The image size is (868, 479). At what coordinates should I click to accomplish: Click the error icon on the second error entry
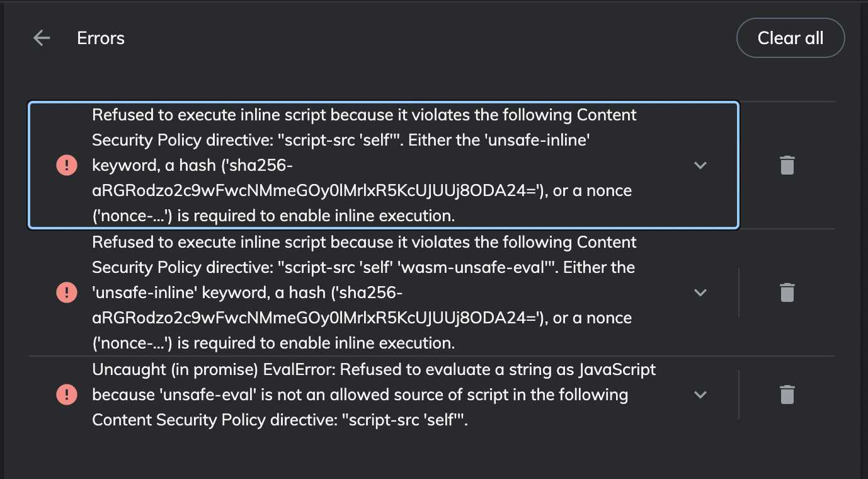tap(66, 292)
